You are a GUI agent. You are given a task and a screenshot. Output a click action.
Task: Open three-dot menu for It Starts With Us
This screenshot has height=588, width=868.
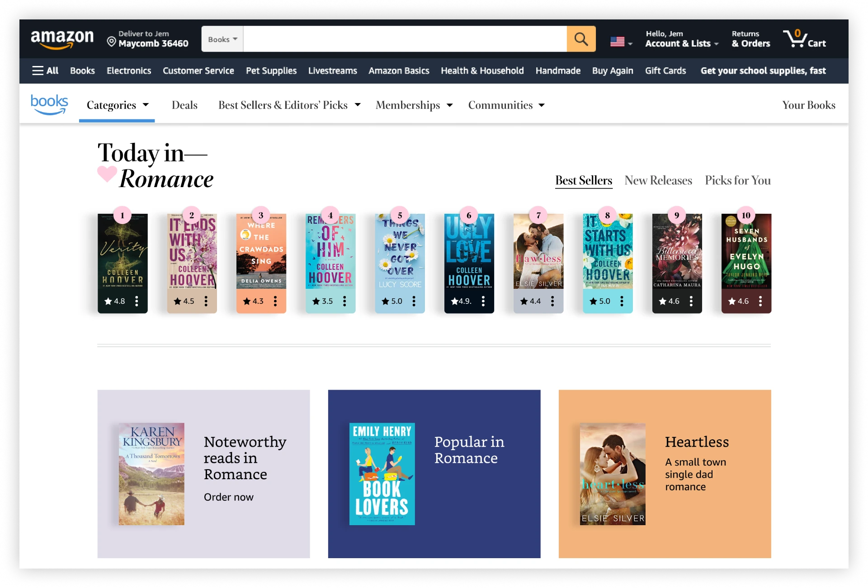[x=622, y=301]
